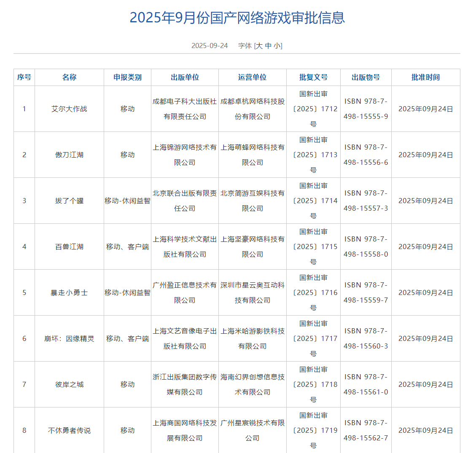Click the game name 不休勇者传说
Image resolution: width=476 pixels, height=453 pixels.
(x=69, y=430)
